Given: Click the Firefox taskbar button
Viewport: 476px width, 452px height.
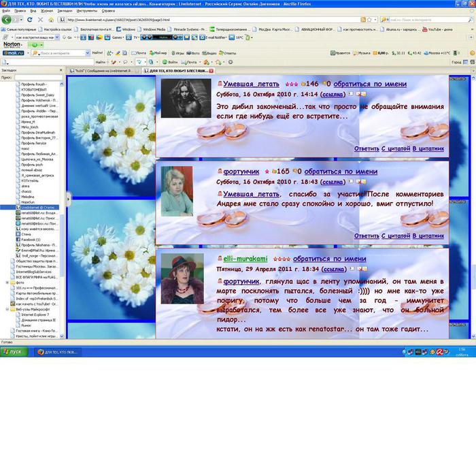Looking at the screenshot, I should point(58,352).
